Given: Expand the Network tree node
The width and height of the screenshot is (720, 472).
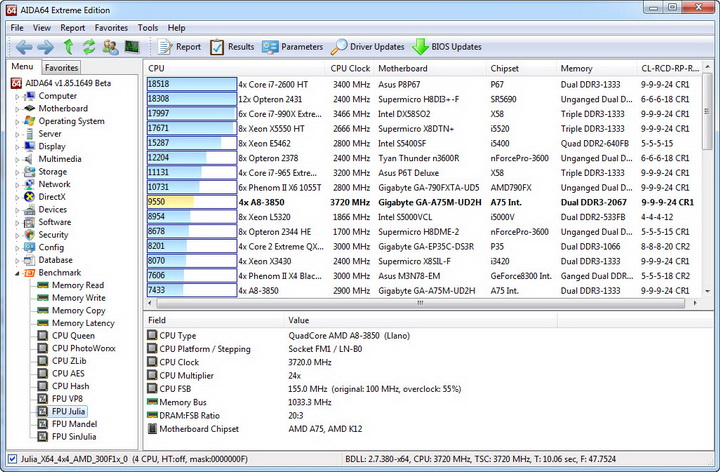Looking at the screenshot, I should 17,185.
